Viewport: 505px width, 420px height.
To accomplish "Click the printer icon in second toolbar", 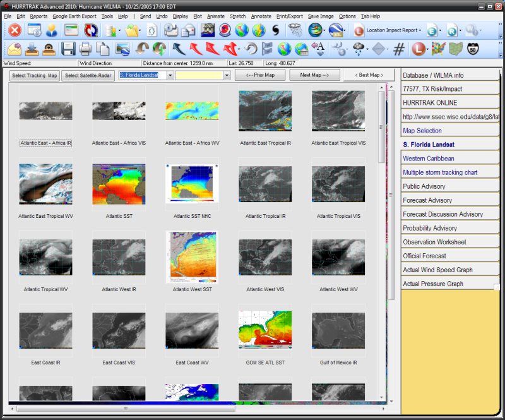I will pos(85,49).
